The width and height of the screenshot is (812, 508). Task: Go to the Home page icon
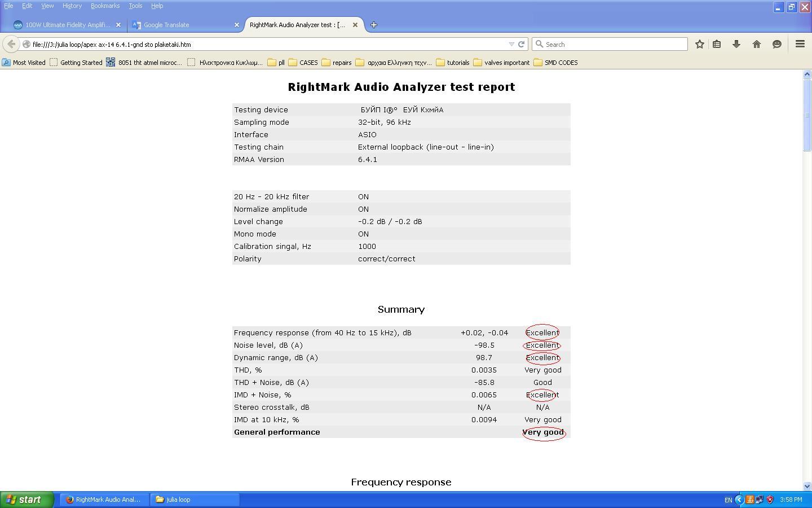click(x=757, y=44)
